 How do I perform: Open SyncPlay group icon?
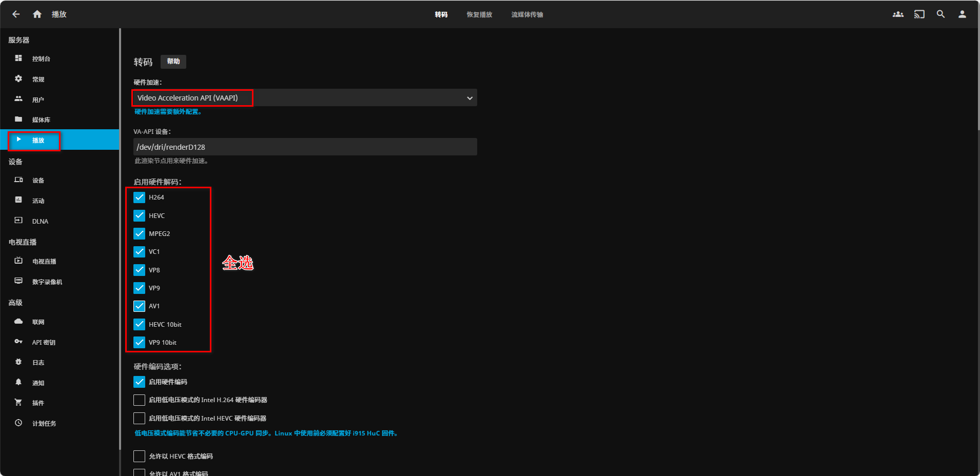(x=898, y=14)
